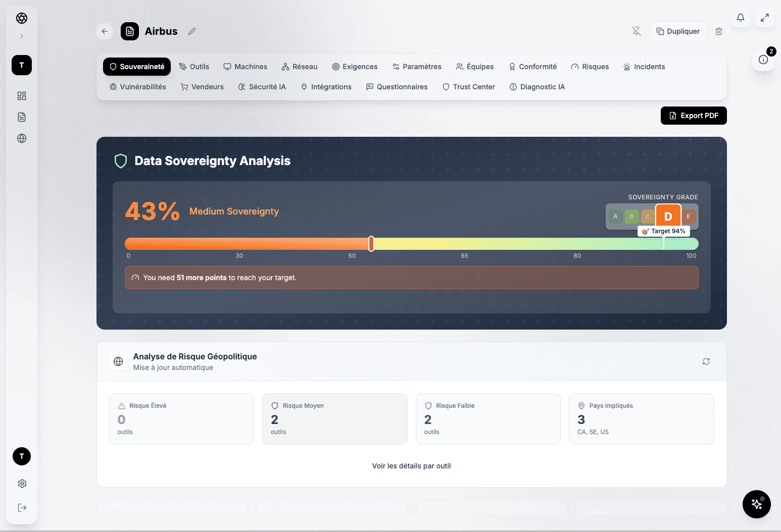Open the Vulnérabilités tab

pos(137,86)
